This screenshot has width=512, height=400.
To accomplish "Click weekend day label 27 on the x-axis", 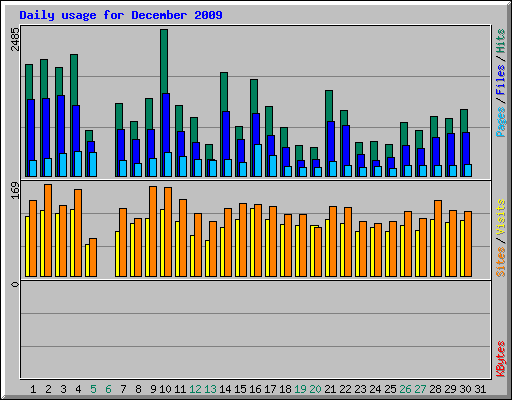I will click(x=420, y=389).
